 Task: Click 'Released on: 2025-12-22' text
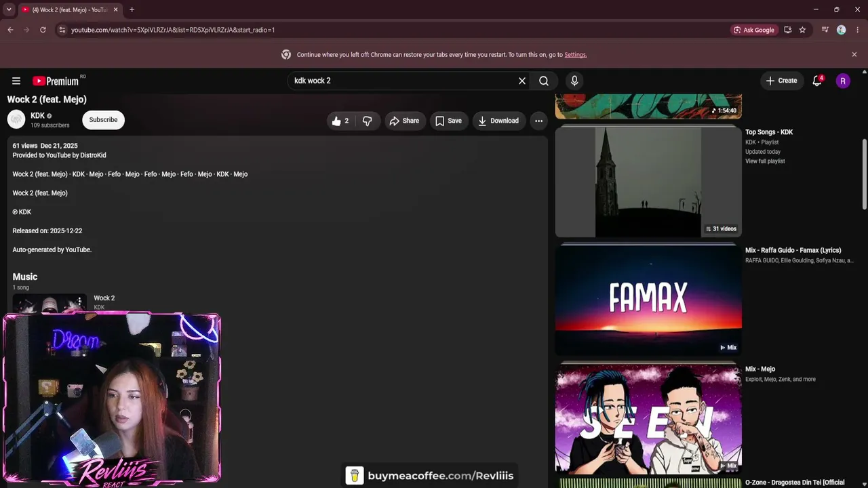point(47,231)
